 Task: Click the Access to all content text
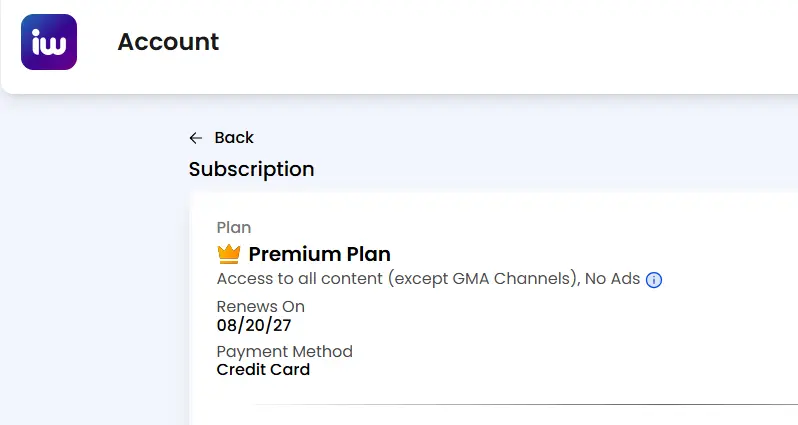click(x=300, y=279)
